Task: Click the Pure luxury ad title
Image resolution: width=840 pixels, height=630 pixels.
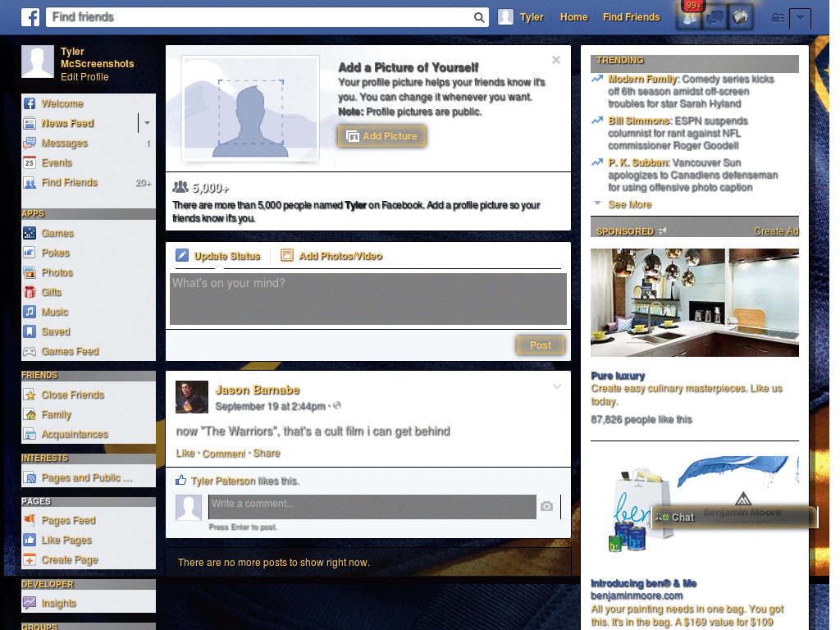Action: point(618,376)
